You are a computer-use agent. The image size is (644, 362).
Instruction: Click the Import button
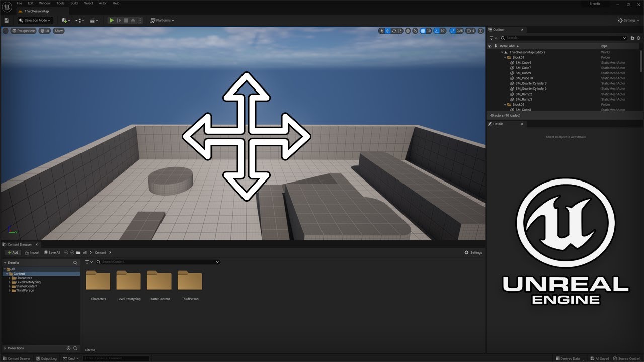click(32, 252)
